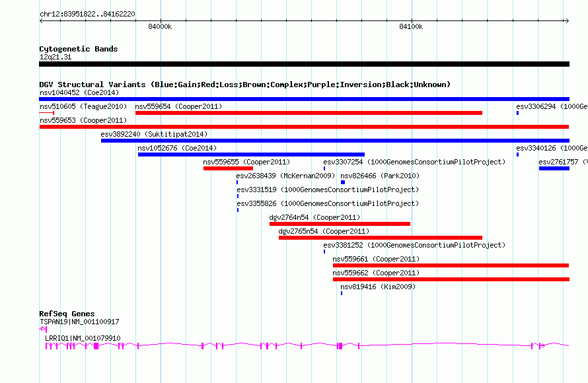This screenshot has height=383, width=588.
Task: Click the LRRIQ1 magenta gene model
Action: [307, 345]
